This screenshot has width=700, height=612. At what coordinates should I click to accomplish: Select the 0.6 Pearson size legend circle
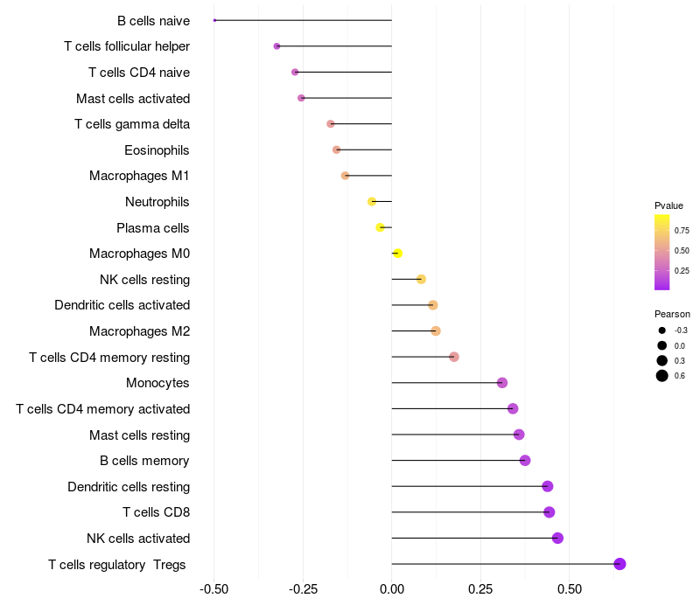point(661,376)
